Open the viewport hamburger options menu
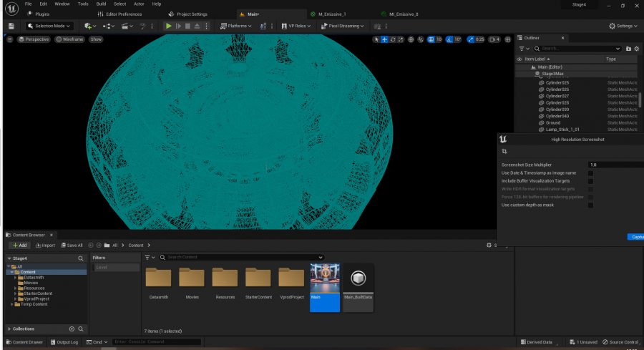 [x=10, y=39]
